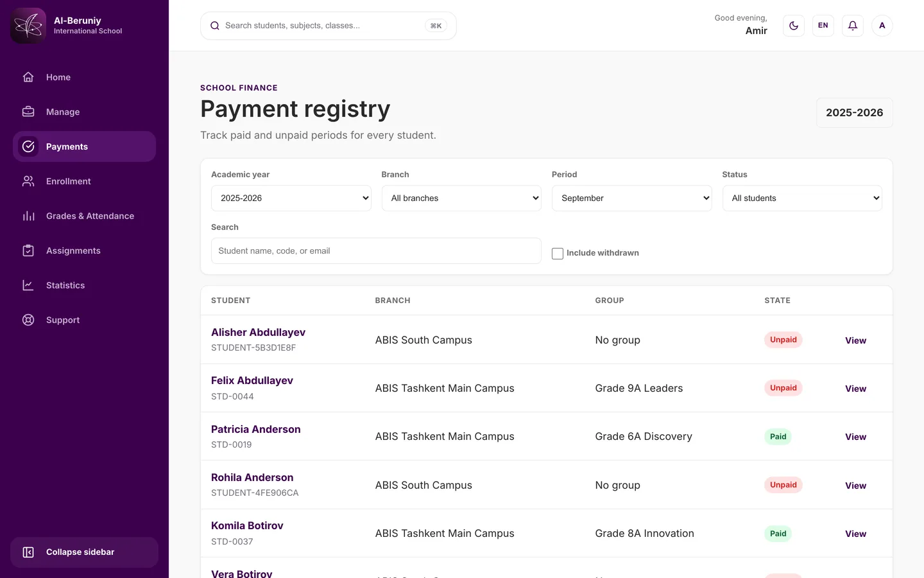Viewport: 924px width, 578px height.
Task: Click the student name, code, or email field
Action: pos(376,251)
